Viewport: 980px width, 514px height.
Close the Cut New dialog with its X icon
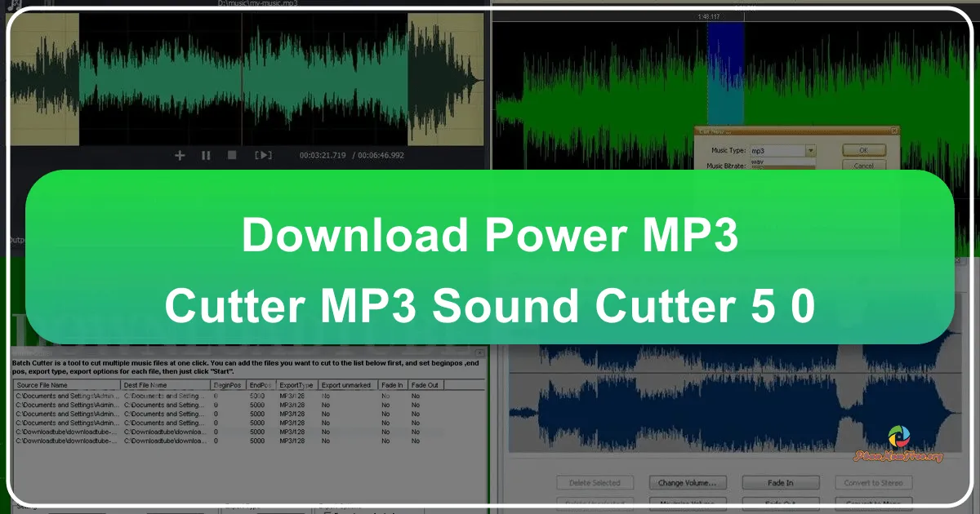pos(894,131)
